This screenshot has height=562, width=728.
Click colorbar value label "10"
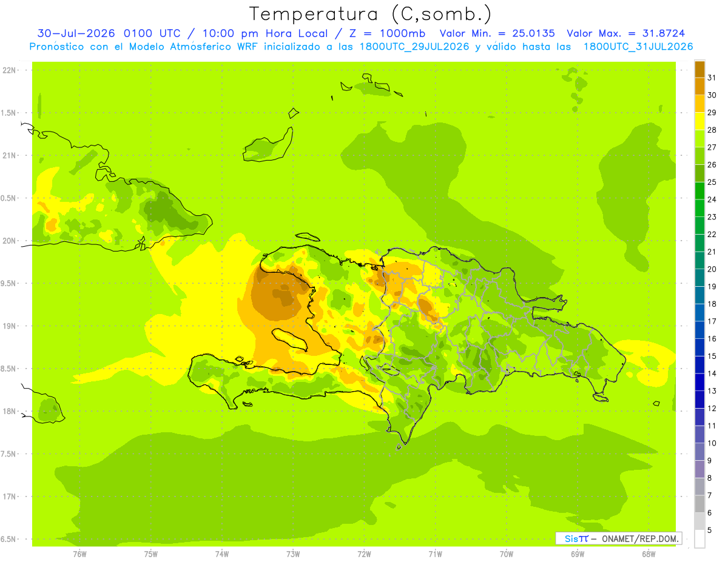(712, 443)
